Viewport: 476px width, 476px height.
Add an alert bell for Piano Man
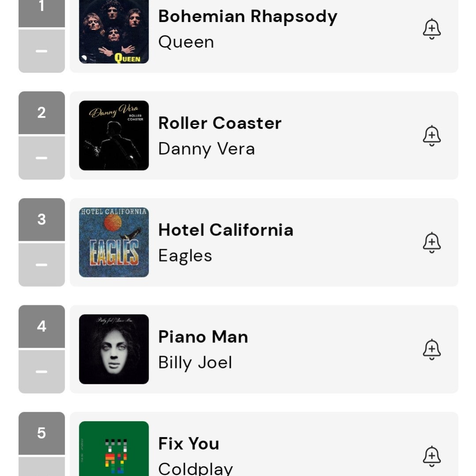coord(431,349)
